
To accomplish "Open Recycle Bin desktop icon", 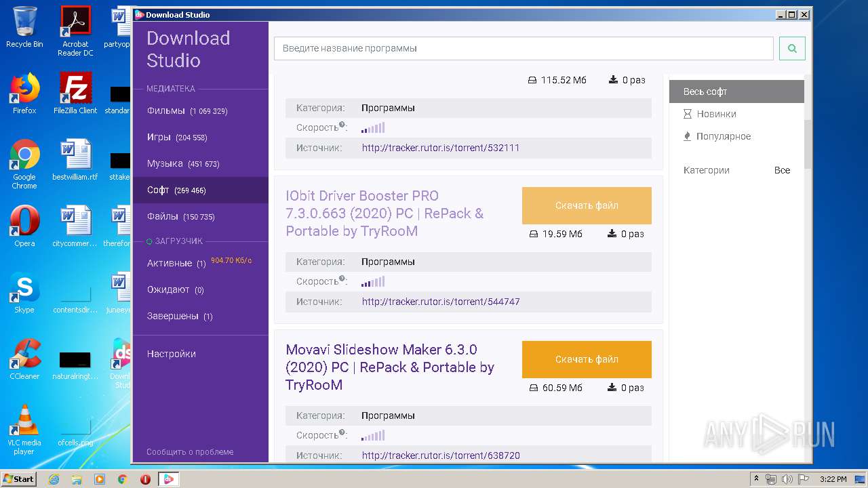I will (24, 27).
